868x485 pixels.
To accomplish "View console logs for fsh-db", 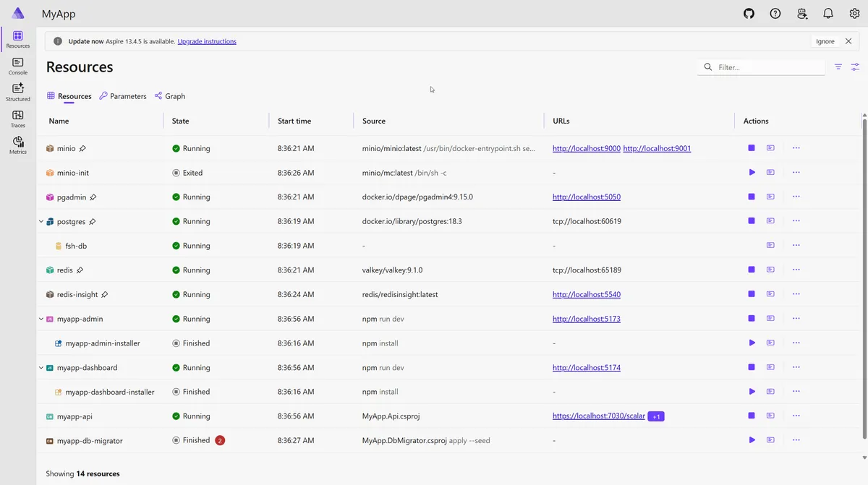I will [770, 246].
